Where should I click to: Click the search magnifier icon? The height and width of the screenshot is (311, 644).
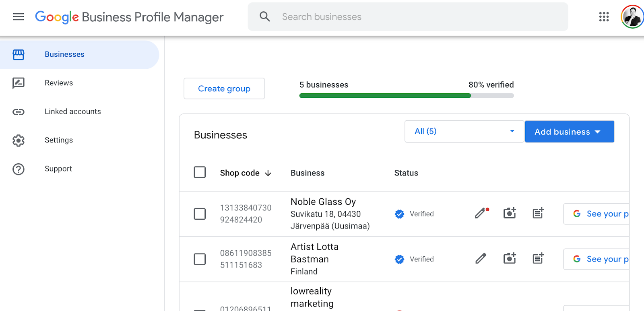(264, 16)
